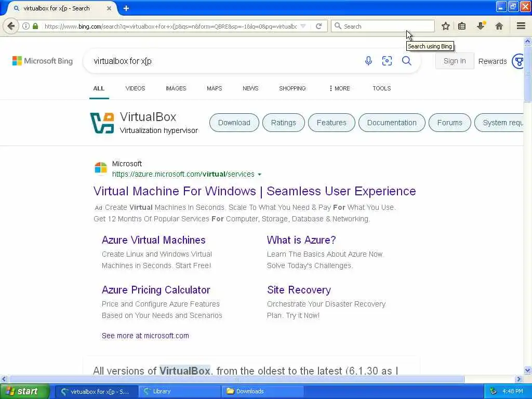Click the Bing microphone voice search icon
The width and height of the screenshot is (532, 399).
tap(368, 61)
